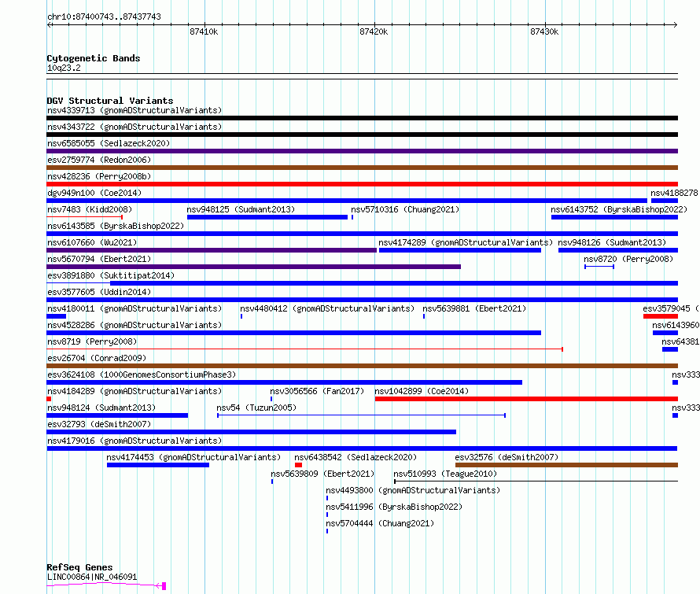Image resolution: width=700 pixels, height=594 pixels.
Task: Click the esv2759774 (Redon2006) label
Action: point(99,160)
